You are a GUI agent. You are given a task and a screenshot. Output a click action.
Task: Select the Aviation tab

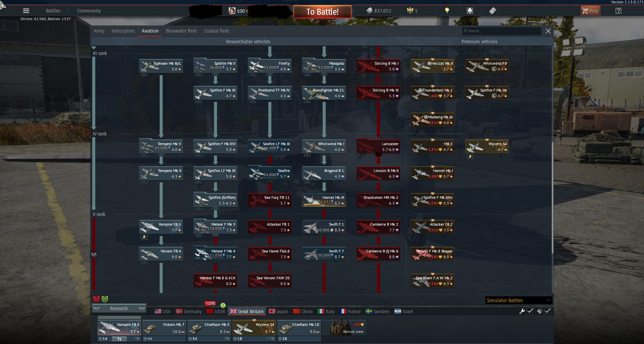(x=150, y=31)
